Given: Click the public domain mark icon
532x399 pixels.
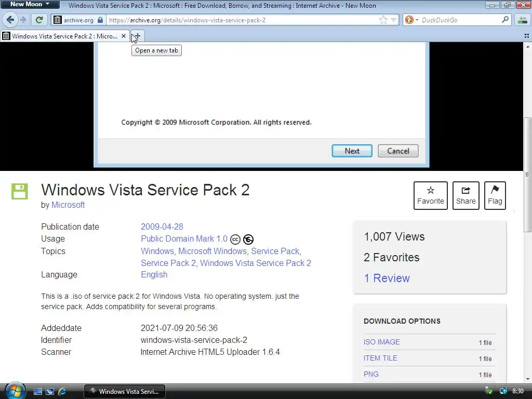Looking at the screenshot, I should coord(248,240).
